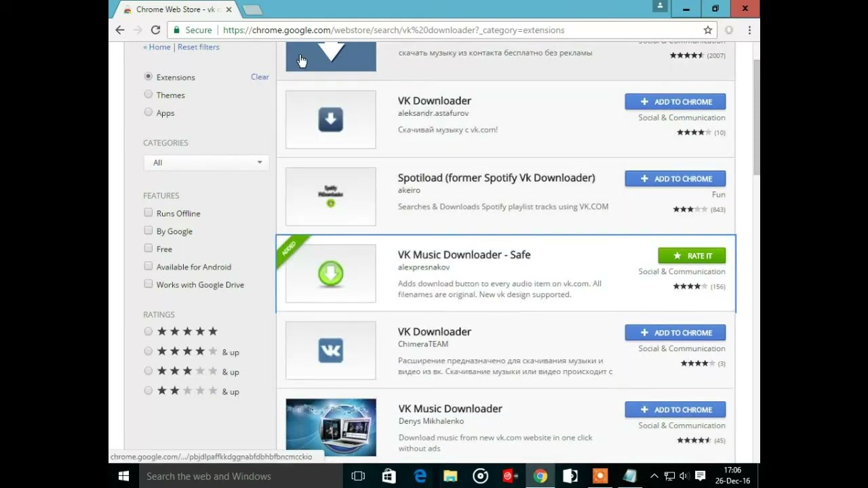Click the address bar URL
Image resolution: width=868 pixels, height=488 pixels.
point(393,30)
